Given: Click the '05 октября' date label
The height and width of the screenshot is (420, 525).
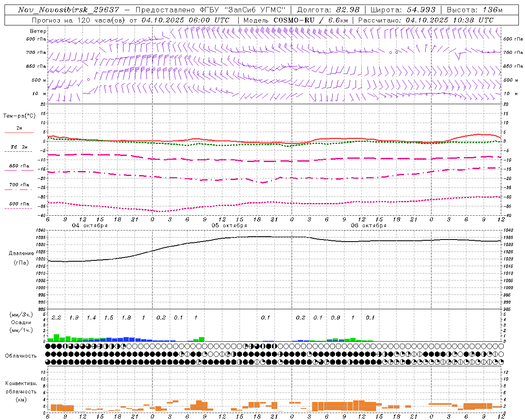Looking at the screenshot, I should click(x=229, y=226).
